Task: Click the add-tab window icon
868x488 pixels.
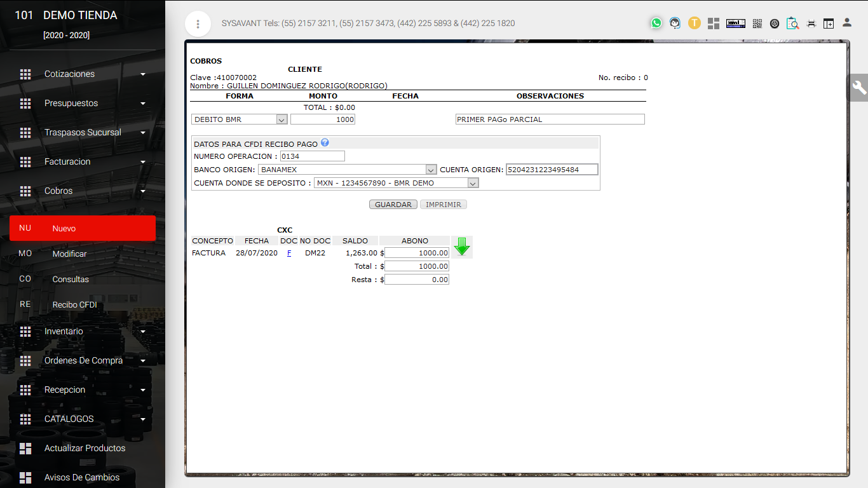Action: coord(829,24)
